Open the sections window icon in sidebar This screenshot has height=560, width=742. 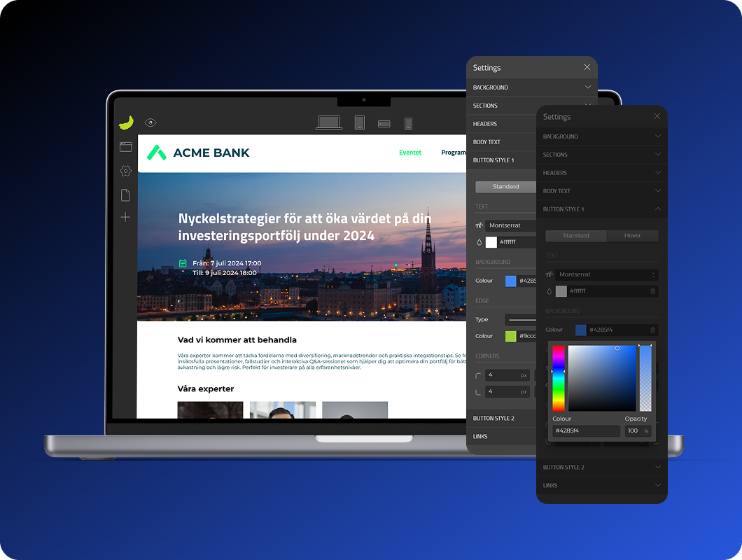(126, 147)
